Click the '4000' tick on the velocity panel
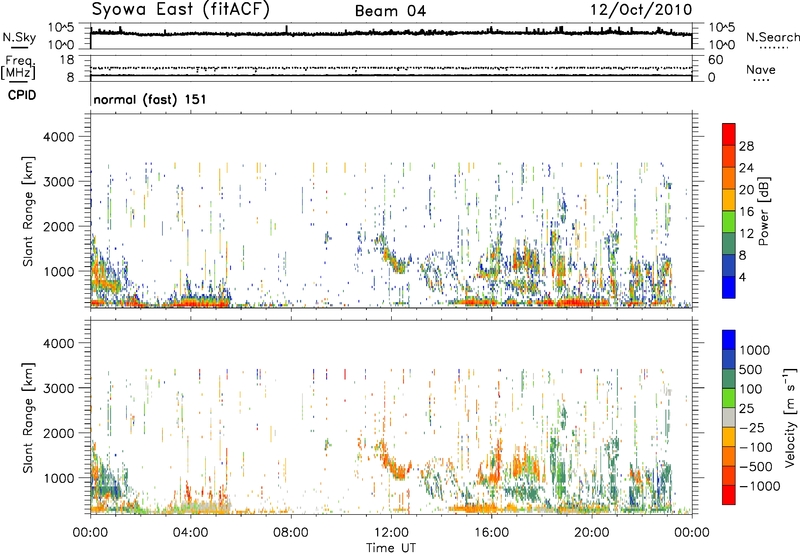Screen dimensions: 800x554 pos(58,343)
